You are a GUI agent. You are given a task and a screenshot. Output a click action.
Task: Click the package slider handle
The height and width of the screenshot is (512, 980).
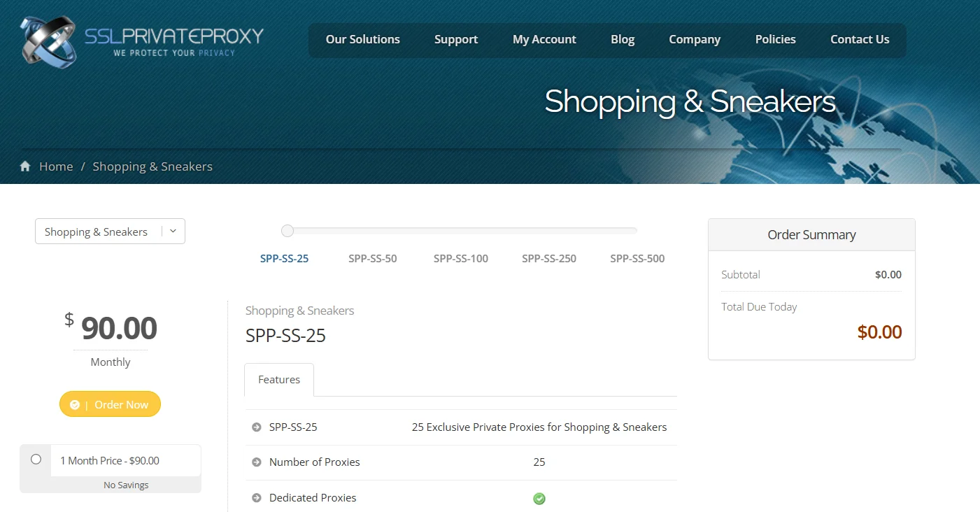tap(287, 231)
